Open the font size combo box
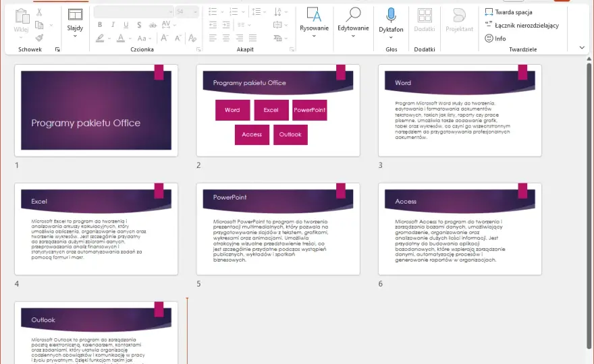The height and width of the screenshot is (364, 594). tap(187, 11)
